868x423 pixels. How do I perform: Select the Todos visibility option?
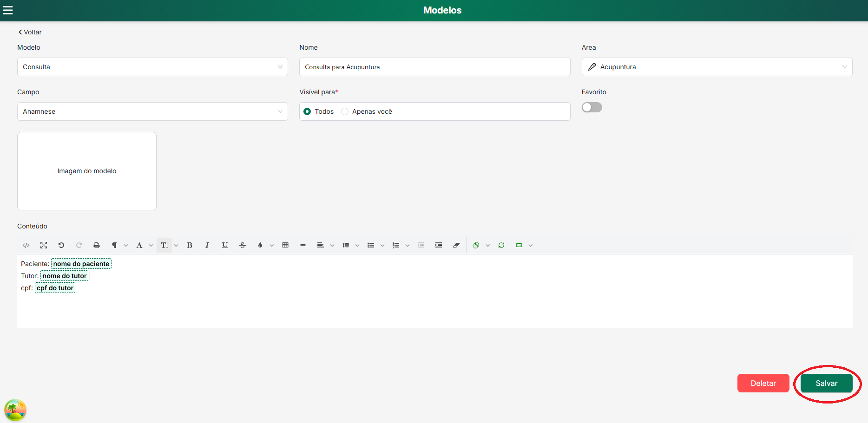click(x=307, y=111)
